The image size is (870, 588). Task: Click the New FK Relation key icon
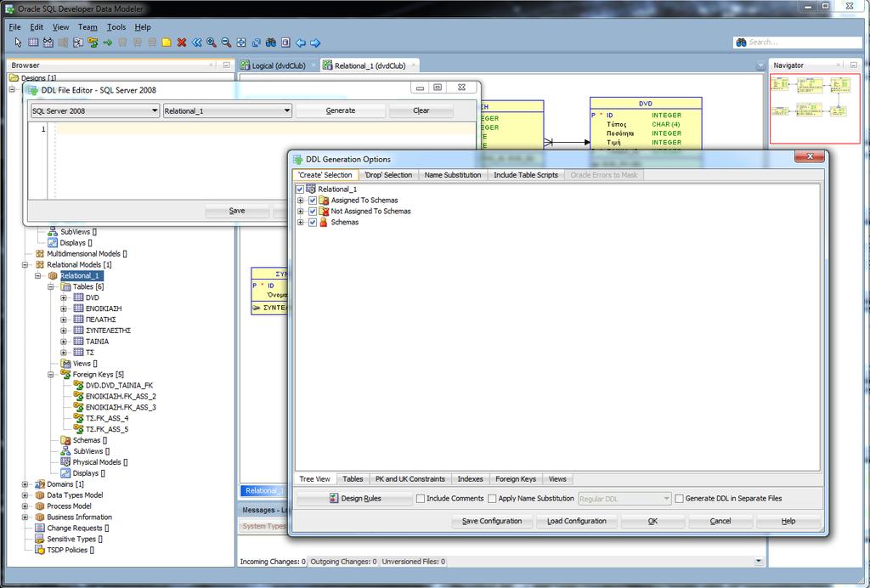pyautogui.click(x=93, y=42)
